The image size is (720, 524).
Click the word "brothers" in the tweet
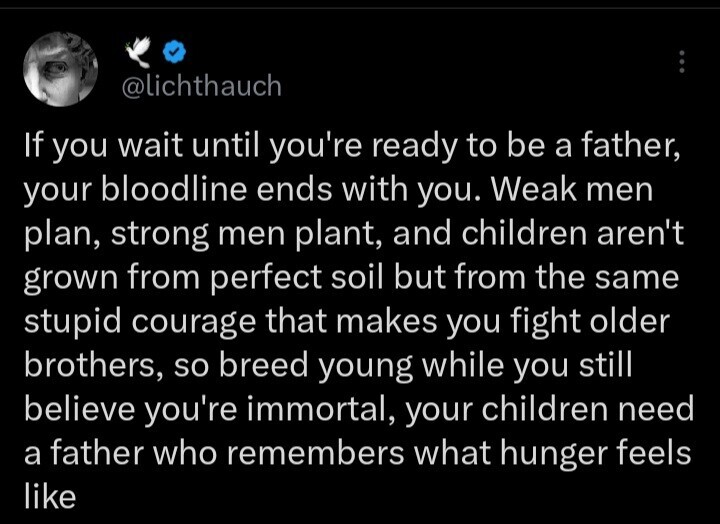tap(88, 364)
